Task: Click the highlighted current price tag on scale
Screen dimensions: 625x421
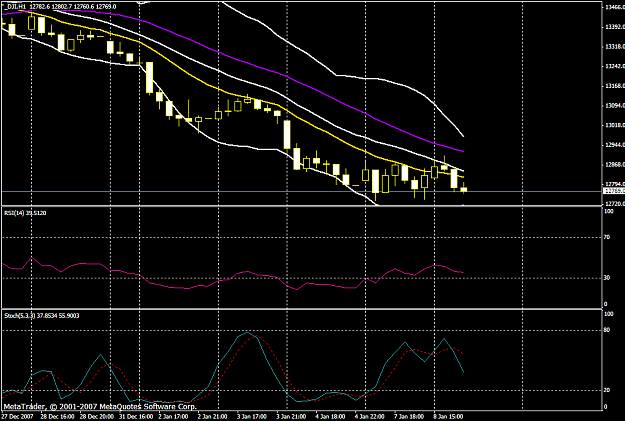Action: pyautogui.click(x=614, y=191)
